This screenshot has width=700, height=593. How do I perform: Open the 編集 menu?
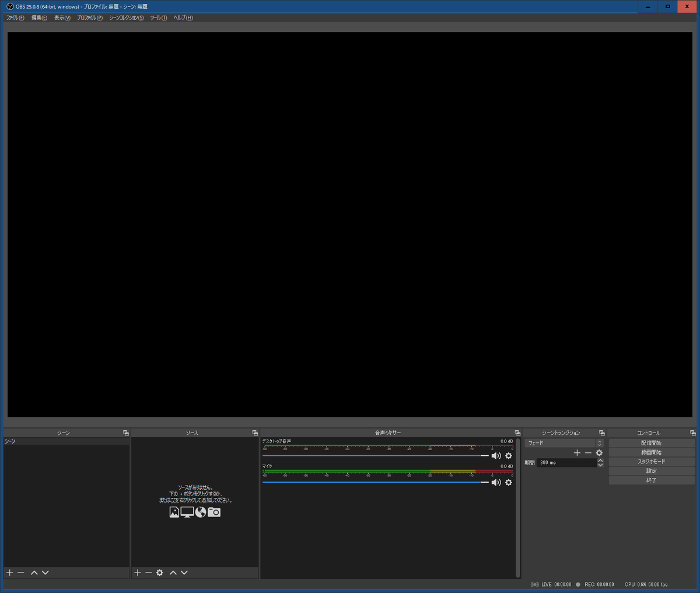pyautogui.click(x=39, y=18)
